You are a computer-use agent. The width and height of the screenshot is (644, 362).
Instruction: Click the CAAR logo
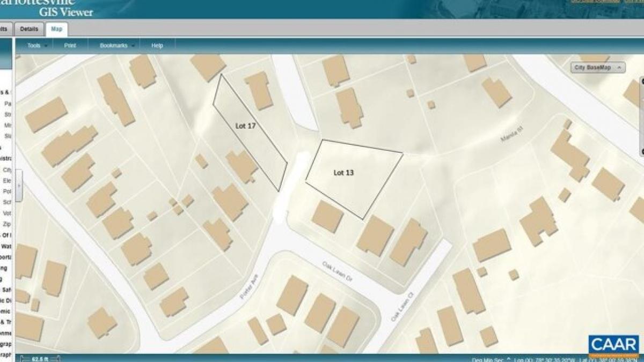[613, 344]
